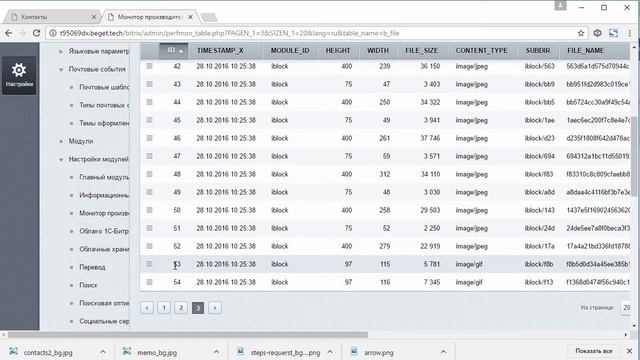640x360 pixels.
Task: Expand options arrow for contacts2_bg.jpg download
Action: (x=103, y=352)
